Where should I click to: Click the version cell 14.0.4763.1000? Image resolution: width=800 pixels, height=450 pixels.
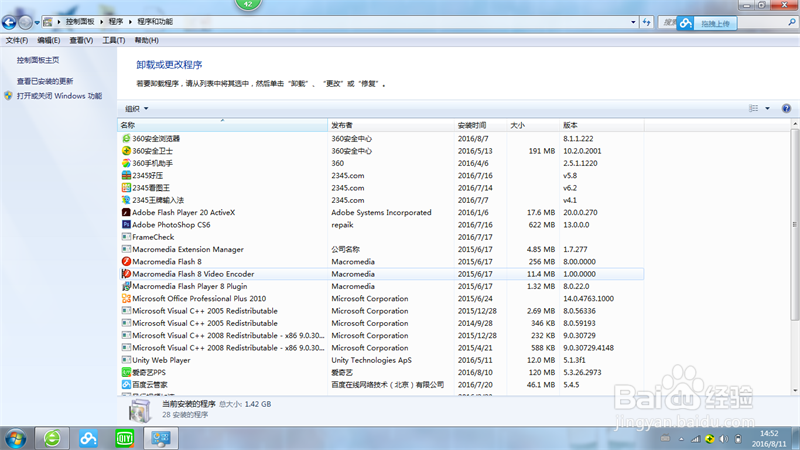[588, 298]
